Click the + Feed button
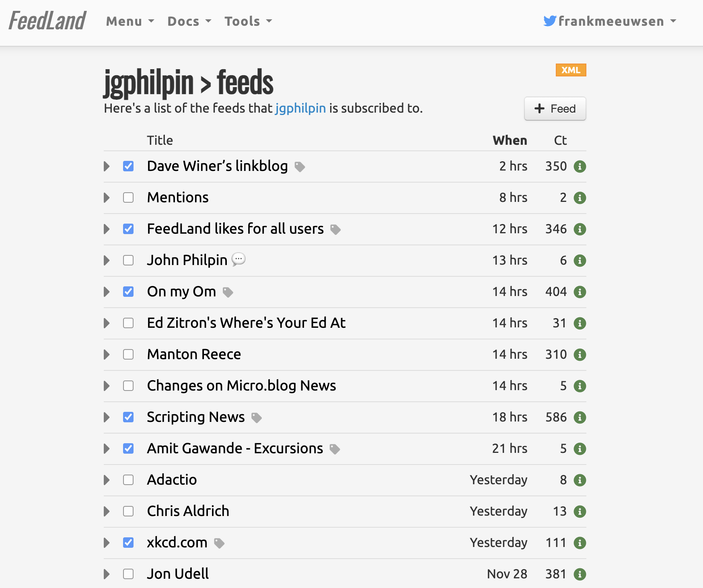Image resolution: width=703 pixels, height=588 pixels. click(x=555, y=109)
